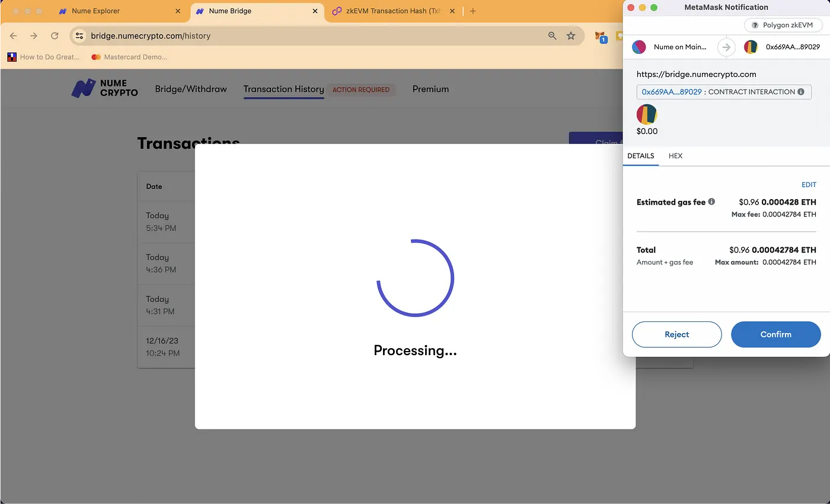Screen dimensions: 830x504
Task: Select the Nume Bridge browser tab
Action: (x=257, y=11)
